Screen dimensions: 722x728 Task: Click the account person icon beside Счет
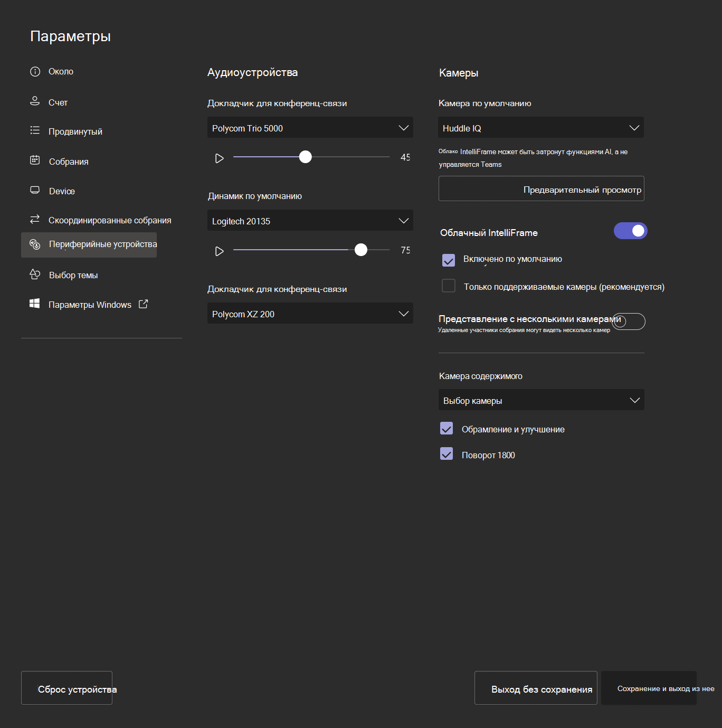click(35, 101)
